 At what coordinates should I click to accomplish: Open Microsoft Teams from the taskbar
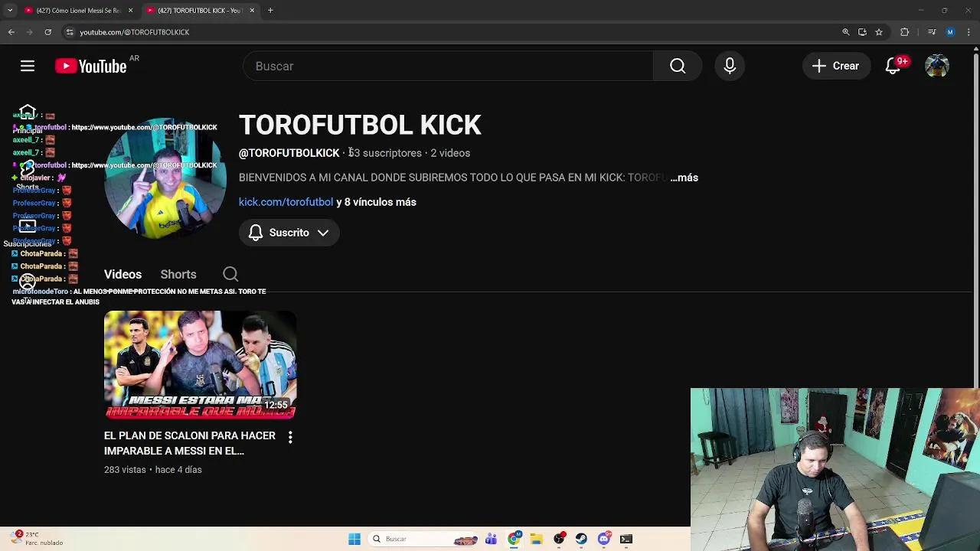pyautogui.click(x=491, y=539)
